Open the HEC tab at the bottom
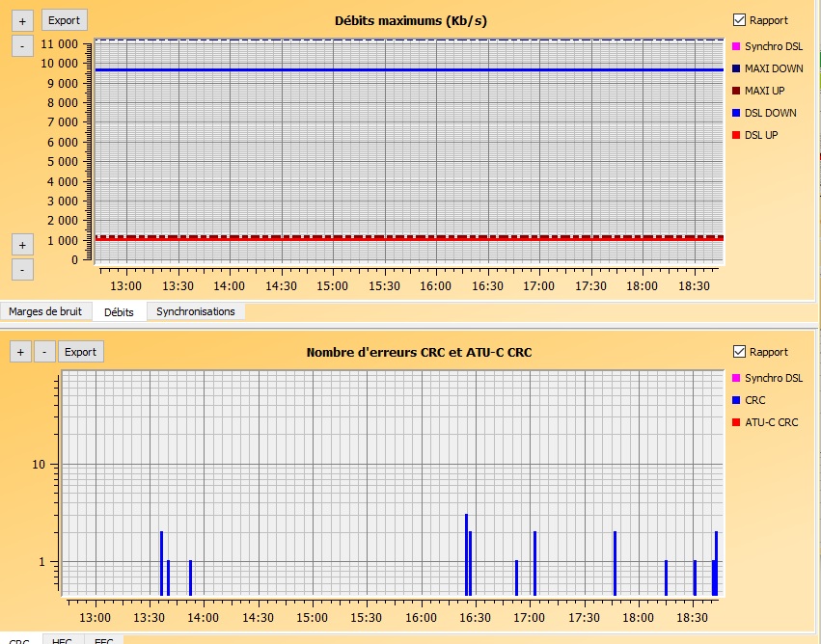Viewport: 821px width, 644px height. (62, 640)
